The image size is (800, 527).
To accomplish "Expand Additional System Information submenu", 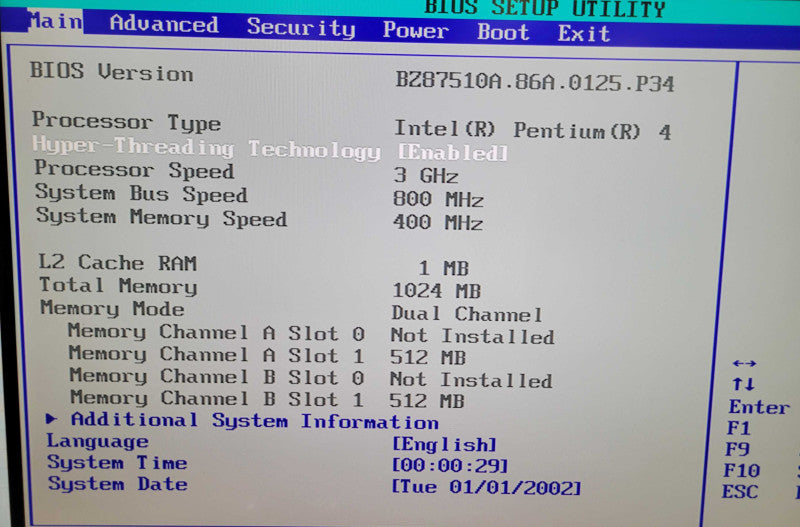I will (x=255, y=421).
